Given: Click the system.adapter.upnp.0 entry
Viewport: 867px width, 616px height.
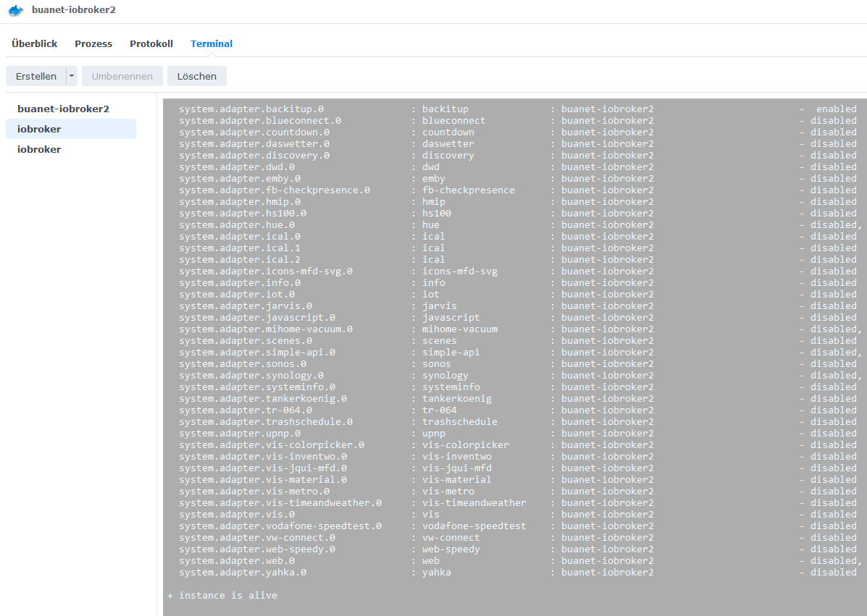Looking at the screenshot, I should tap(240, 434).
